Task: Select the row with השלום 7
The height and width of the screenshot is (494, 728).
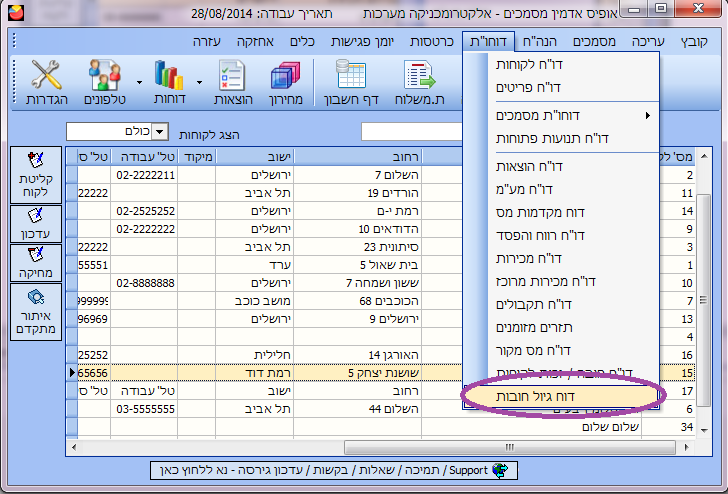Action: pyautogui.click(x=381, y=175)
